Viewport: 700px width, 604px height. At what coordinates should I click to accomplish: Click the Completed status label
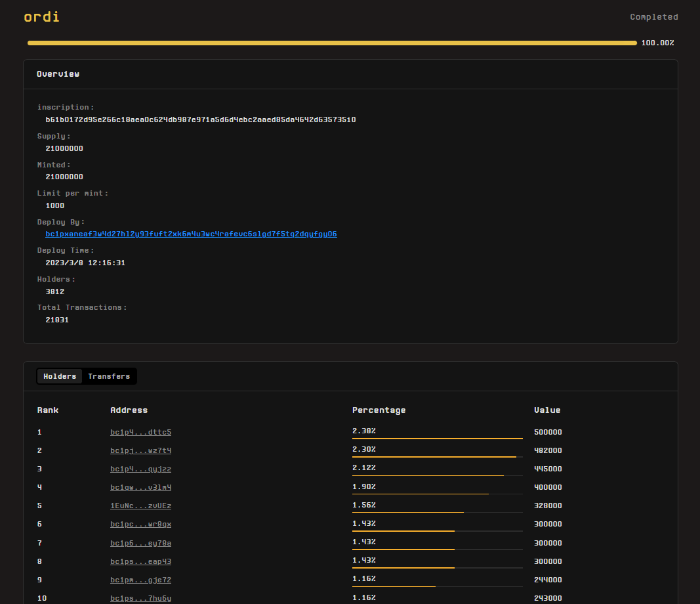coord(654,17)
